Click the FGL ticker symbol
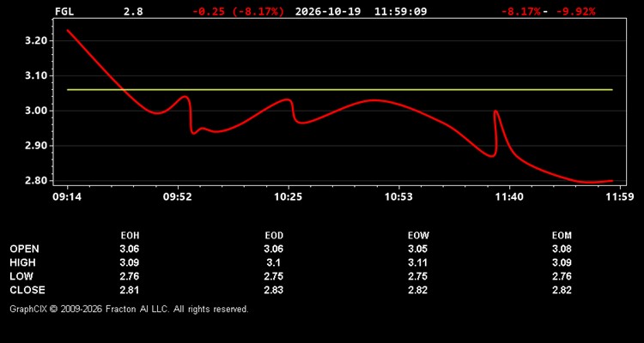 point(64,11)
